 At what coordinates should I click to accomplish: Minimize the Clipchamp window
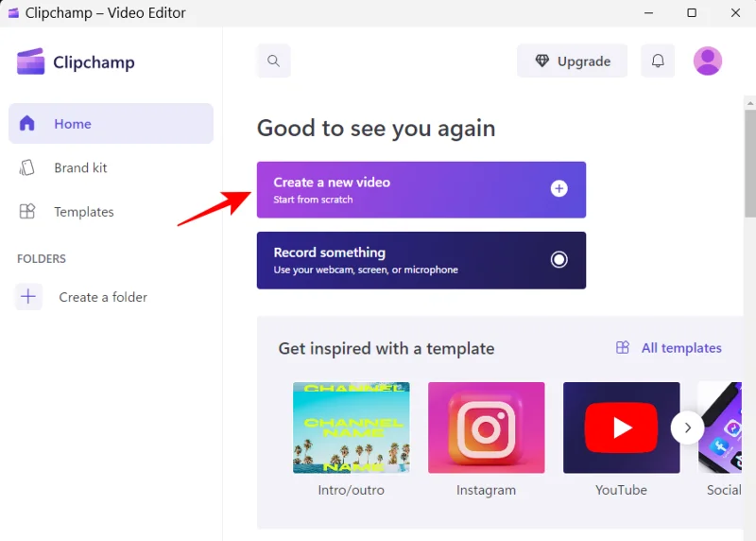(x=648, y=13)
